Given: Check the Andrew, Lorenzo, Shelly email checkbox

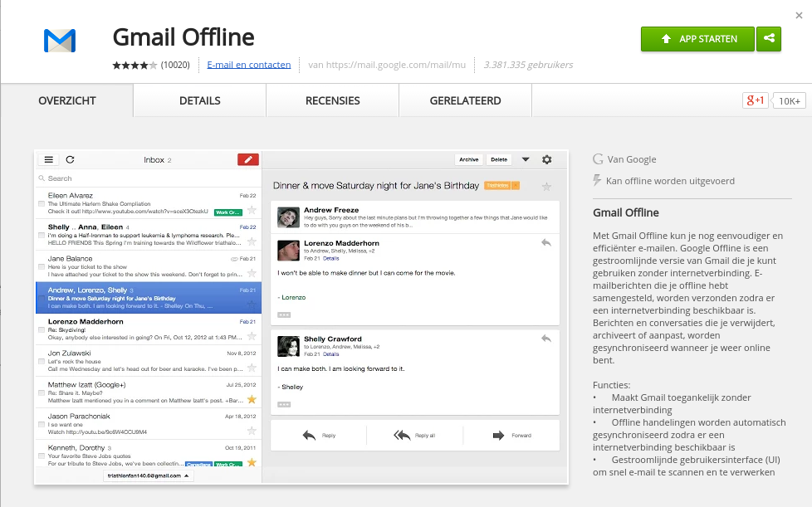Looking at the screenshot, I should (42, 299).
